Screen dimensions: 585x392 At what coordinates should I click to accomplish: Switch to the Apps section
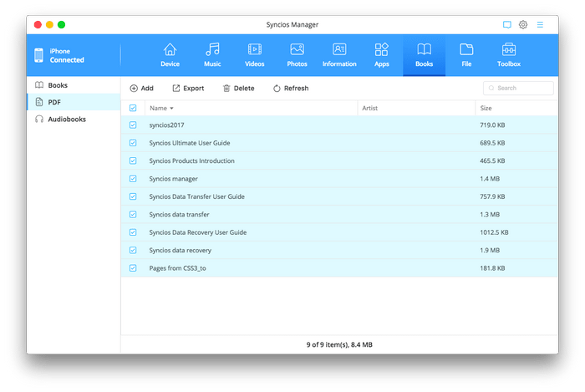click(382, 55)
